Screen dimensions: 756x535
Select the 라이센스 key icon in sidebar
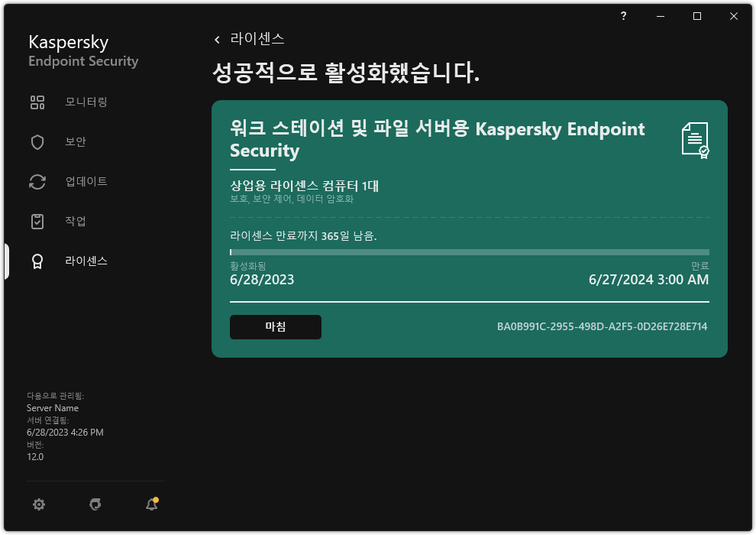[x=37, y=261]
